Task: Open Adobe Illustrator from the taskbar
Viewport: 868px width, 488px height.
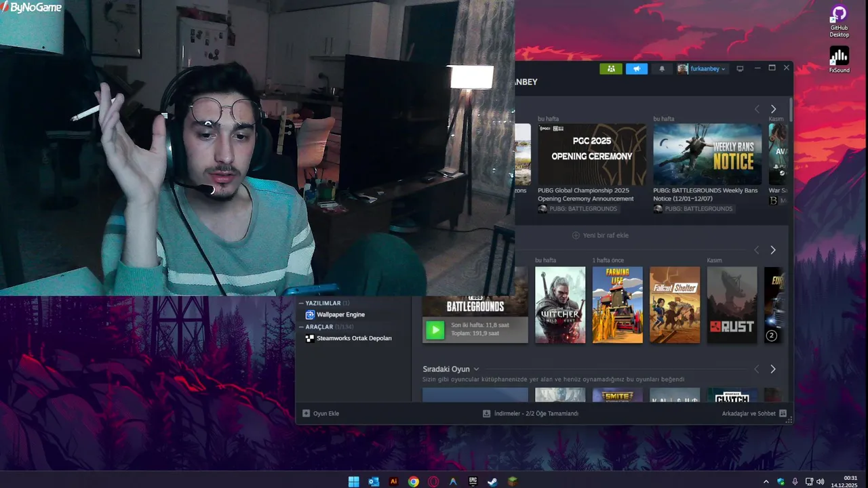Action: pyautogui.click(x=393, y=482)
